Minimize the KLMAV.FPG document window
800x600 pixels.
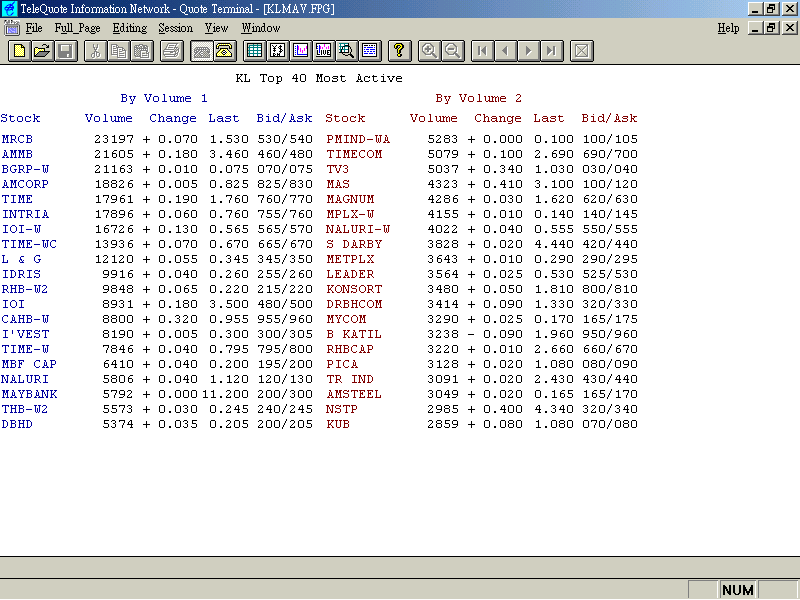(756, 28)
